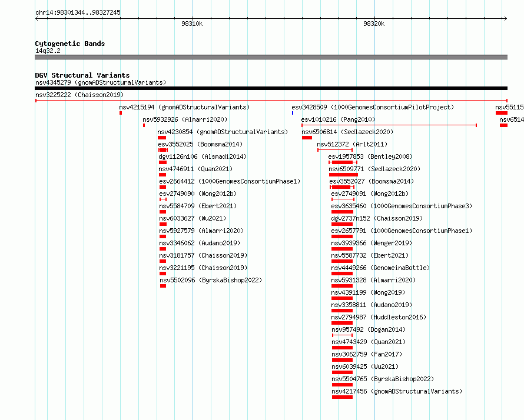
Task: Click esv3552027 (Boomsma2014) label
Action: (372, 181)
